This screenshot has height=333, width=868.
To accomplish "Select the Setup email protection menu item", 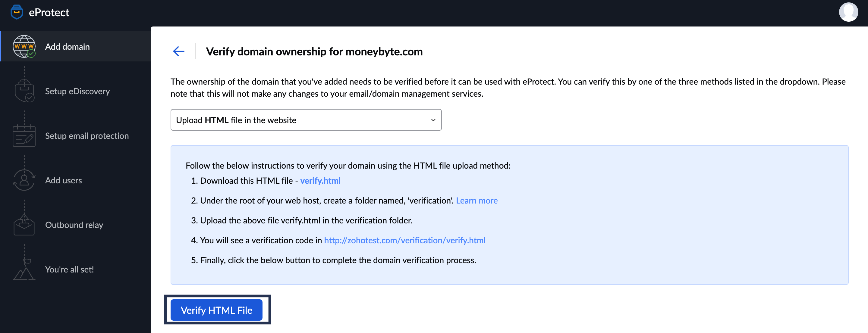I will pos(86,135).
